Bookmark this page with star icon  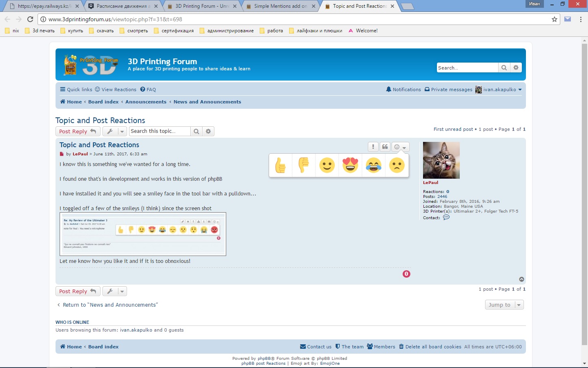coord(555,19)
